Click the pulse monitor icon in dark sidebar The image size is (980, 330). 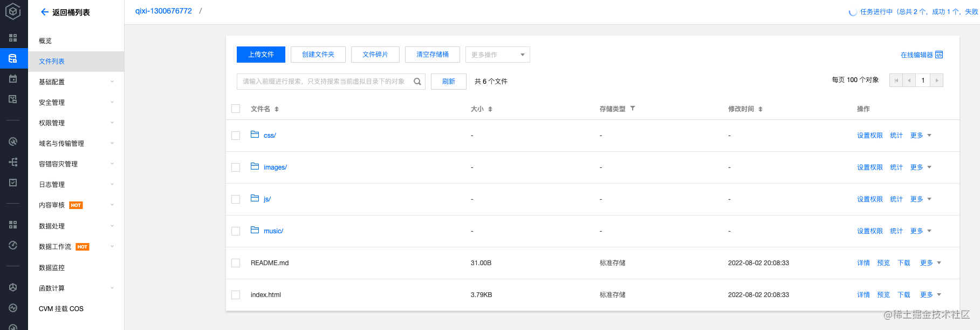[13, 308]
